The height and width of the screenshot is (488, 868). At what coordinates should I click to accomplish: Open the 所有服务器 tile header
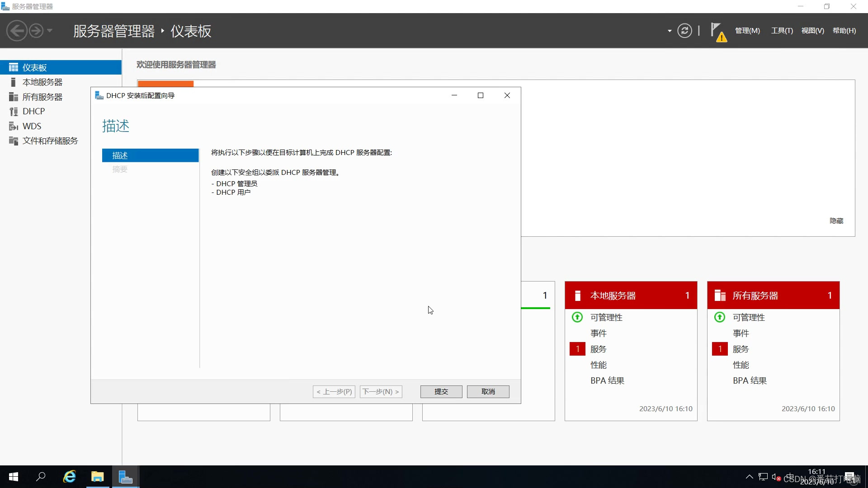tap(773, 296)
